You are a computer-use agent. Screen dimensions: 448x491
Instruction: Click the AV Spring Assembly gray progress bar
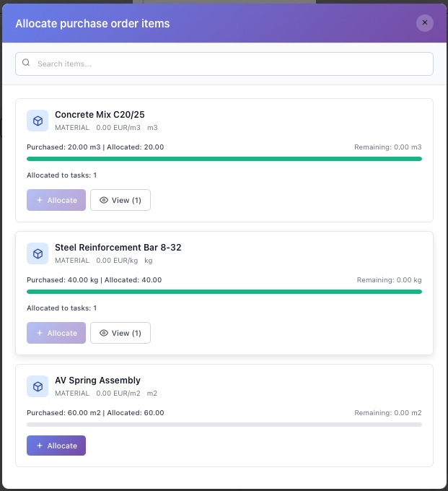pos(224,425)
